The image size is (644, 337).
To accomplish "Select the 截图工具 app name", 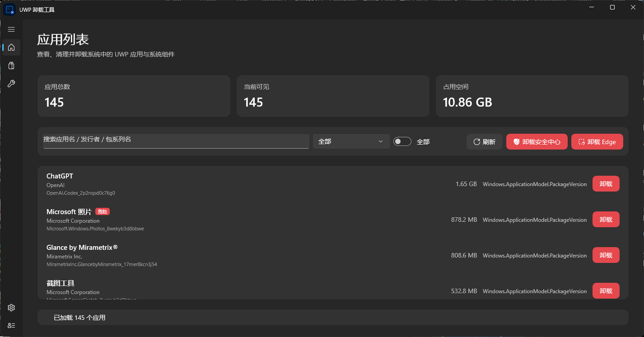I will (61, 283).
